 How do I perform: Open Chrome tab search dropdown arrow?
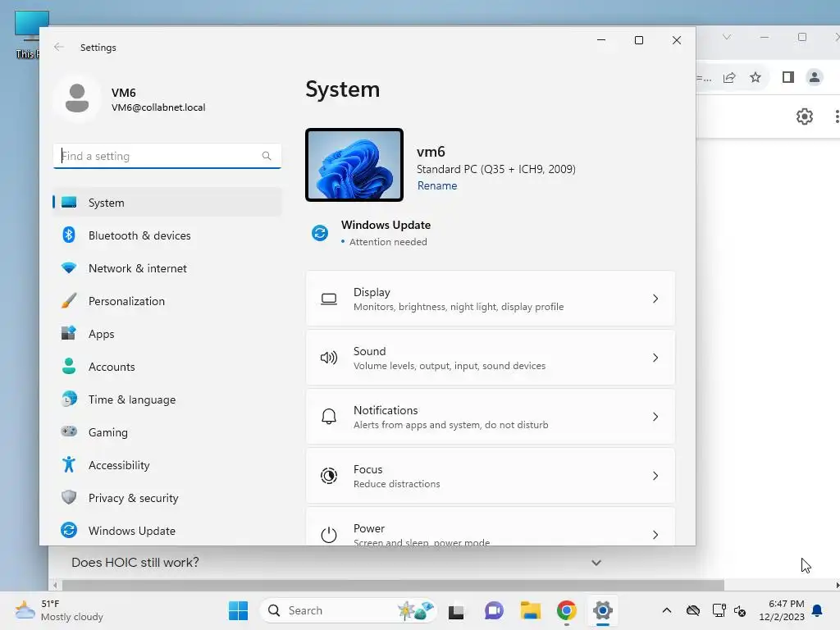click(727, 37)
